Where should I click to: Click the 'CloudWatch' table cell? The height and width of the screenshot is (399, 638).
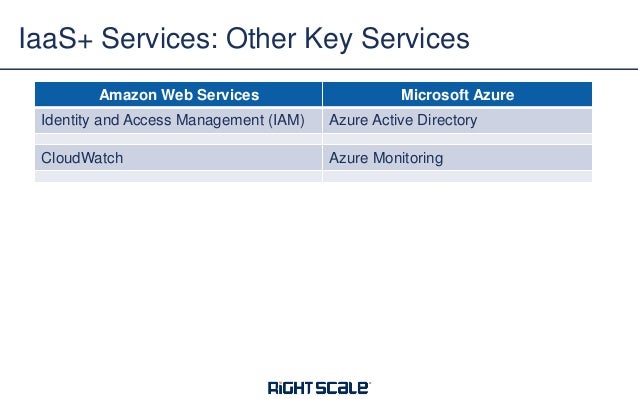pyautogui.click(x=179, y=158)
